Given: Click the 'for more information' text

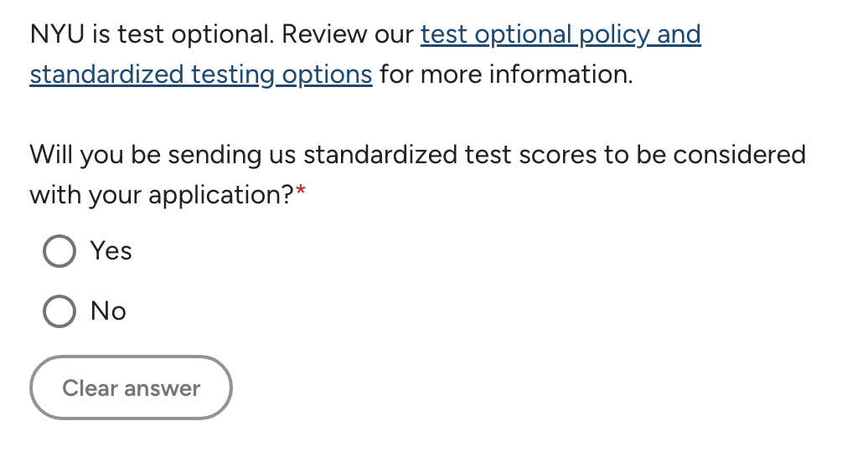Looking at the screenshot, I should coord(505,75).
